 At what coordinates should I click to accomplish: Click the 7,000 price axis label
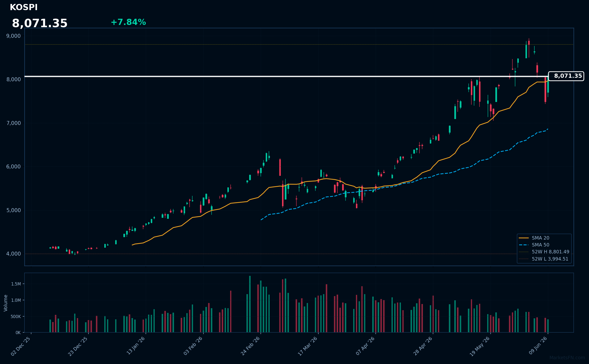click(13, 123)
